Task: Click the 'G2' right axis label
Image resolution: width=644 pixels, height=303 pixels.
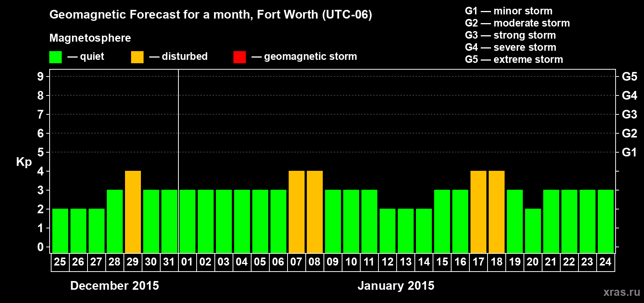Action: pyautogui.click(x=630, y=133)
